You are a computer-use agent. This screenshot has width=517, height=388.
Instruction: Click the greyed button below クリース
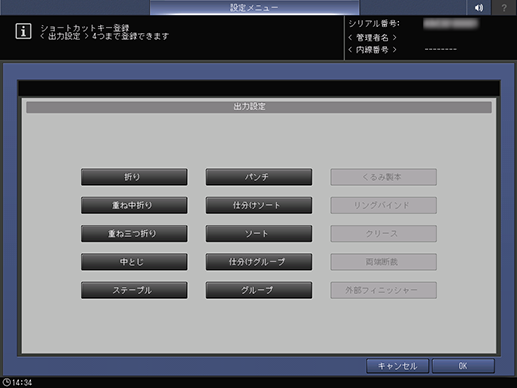383,262
